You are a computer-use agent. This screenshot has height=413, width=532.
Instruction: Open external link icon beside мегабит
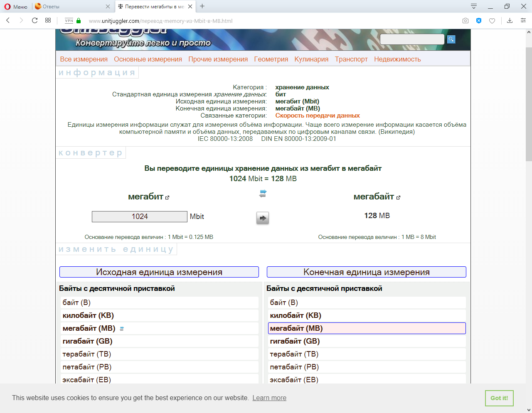point(167,198)
